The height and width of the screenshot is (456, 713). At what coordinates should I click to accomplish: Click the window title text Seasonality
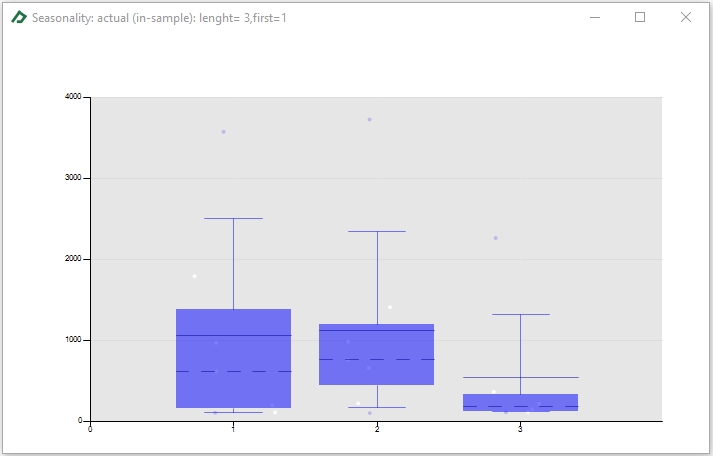coord(62,18)
